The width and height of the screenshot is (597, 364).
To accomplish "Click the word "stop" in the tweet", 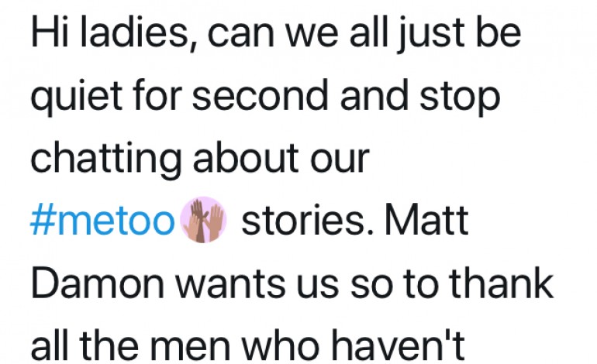I will [460, 97].
